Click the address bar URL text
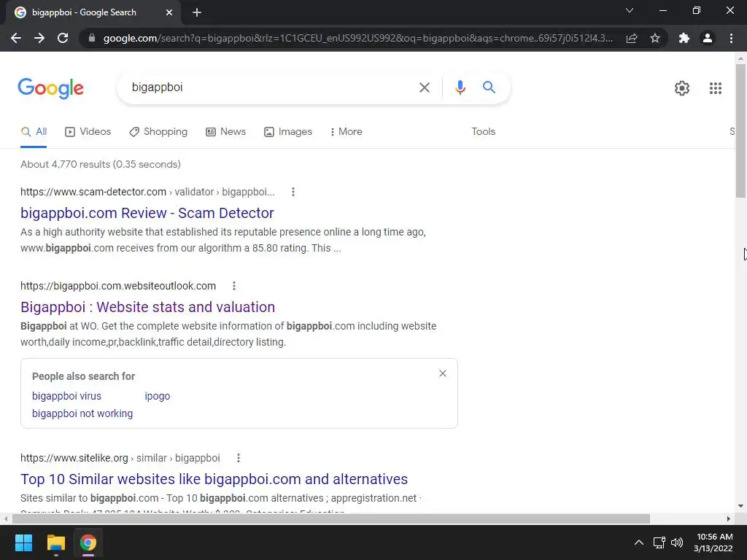Viewport: 747px width, 560px height. [x=357, y=38]
